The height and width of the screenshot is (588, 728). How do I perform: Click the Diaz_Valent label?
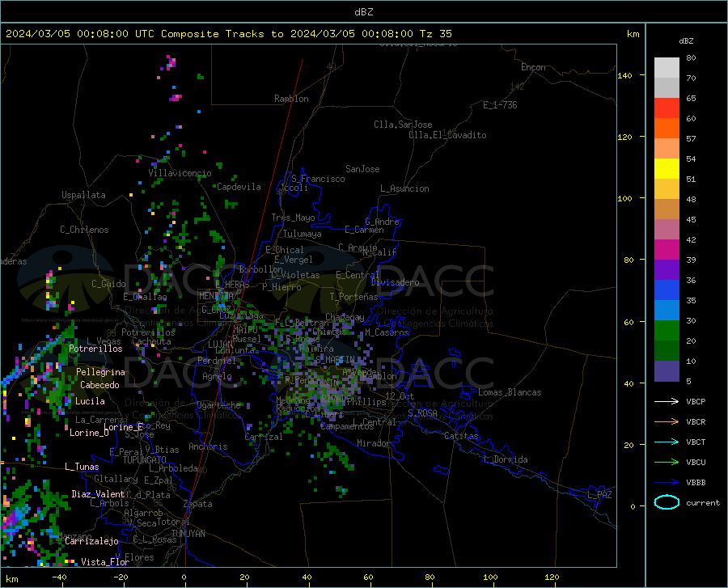98,494
